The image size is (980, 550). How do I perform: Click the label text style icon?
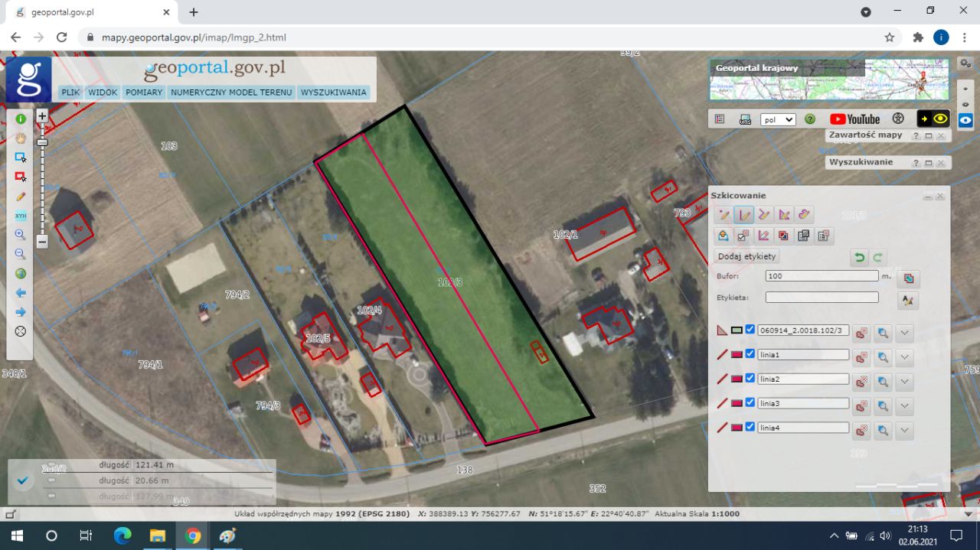point(909,301)
